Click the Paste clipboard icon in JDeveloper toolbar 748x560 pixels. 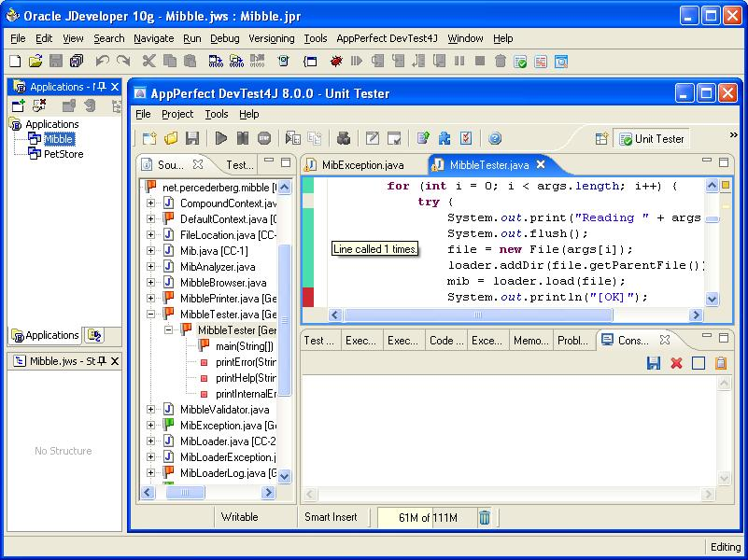(190, 61)
